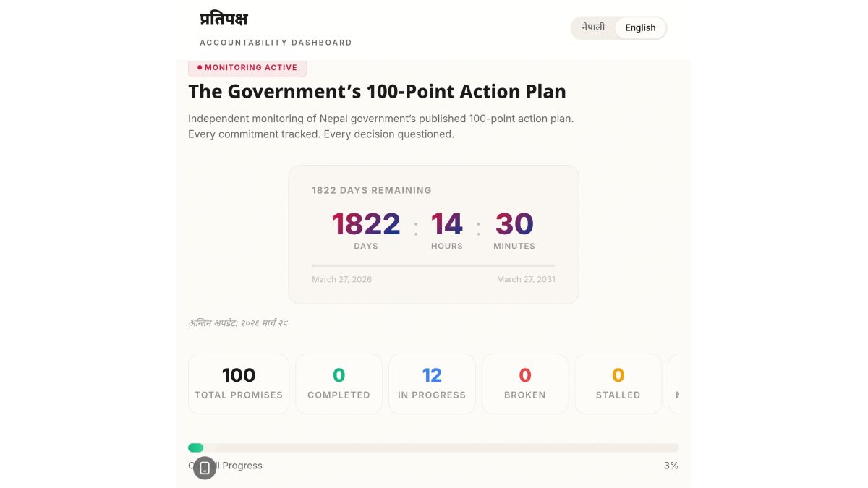This screenshot has height=488, width=868.
Task: Click the Accountability Dashboard subtitle
Action: point(276,43)
